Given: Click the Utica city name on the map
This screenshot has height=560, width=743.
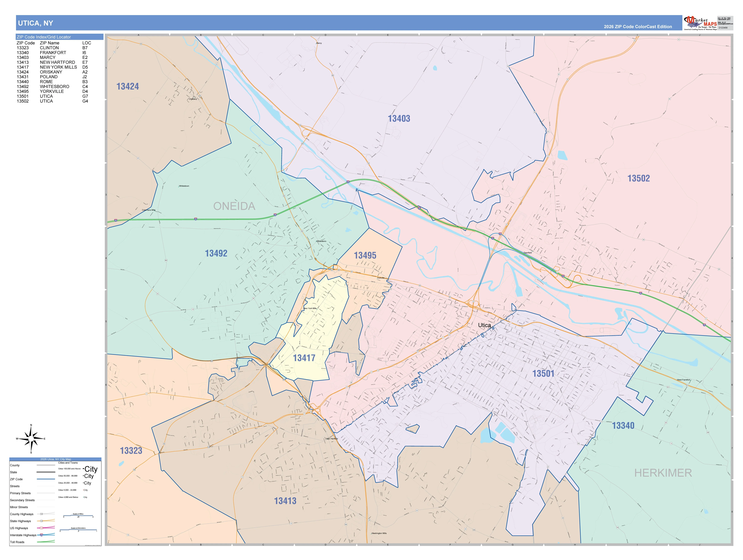Looking at the screenshot, I should click(484, 325).
